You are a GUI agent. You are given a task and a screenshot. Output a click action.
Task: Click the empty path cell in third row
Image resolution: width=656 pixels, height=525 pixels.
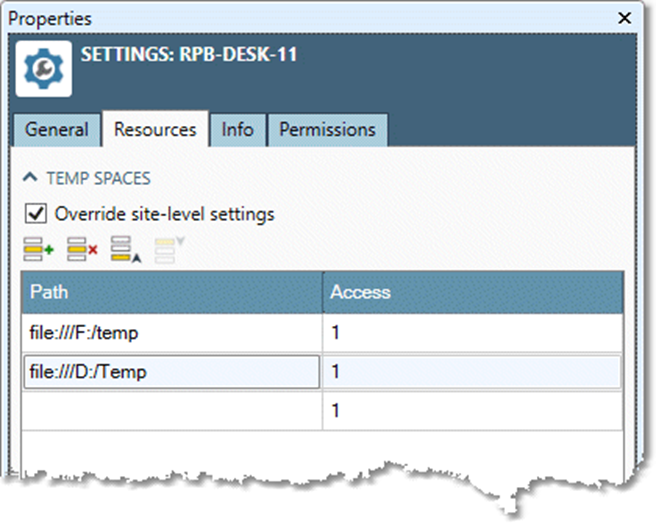tap(172, 411)
